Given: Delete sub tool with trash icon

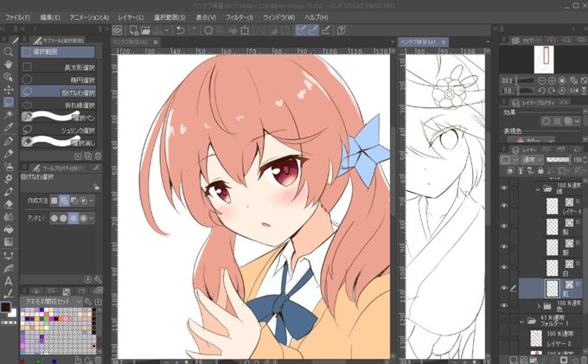Looking at the screenshot, I should click(x=98, y=156).
